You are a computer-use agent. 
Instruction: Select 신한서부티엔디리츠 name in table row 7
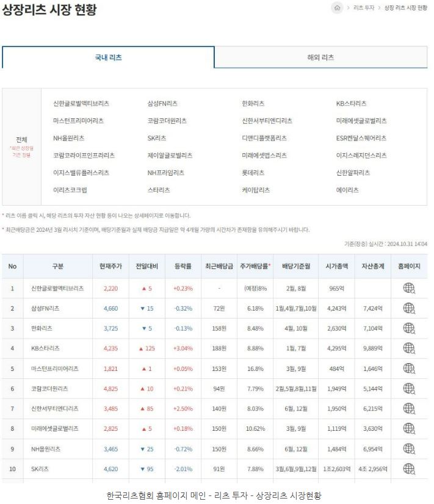[55, 409]
